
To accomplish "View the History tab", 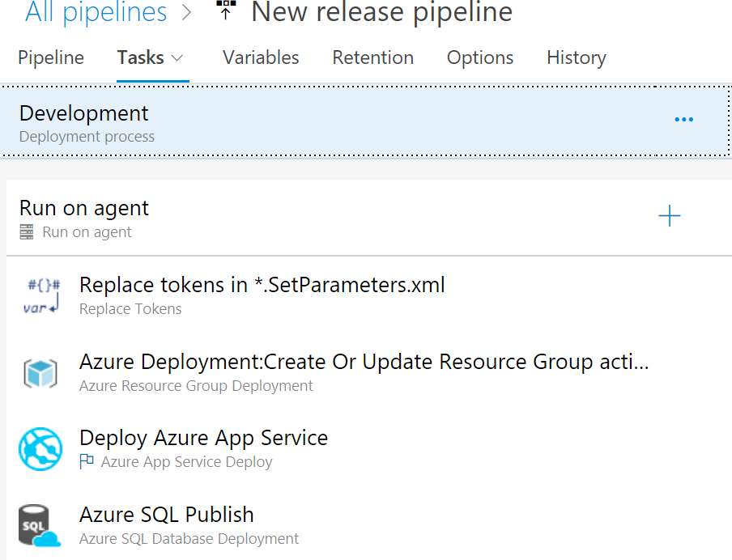I will 576,58.
